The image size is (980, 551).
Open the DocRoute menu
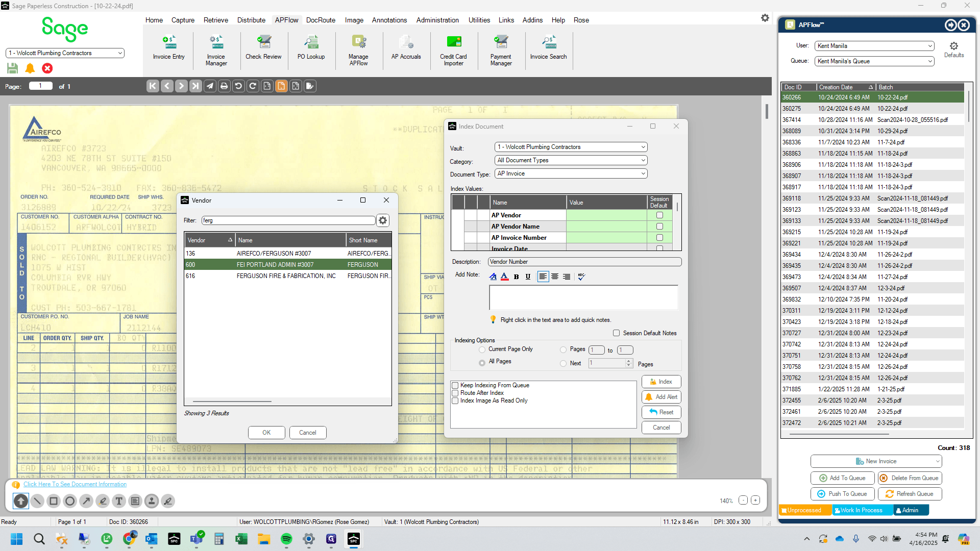pos(321,20)
